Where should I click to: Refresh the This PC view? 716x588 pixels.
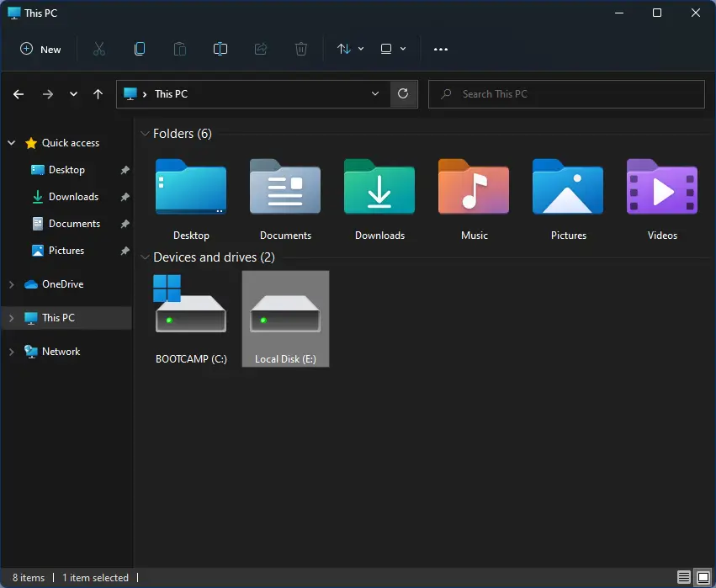[403, 94]
